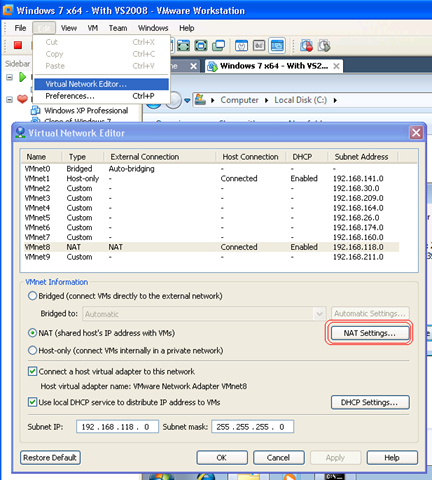Collapse the Favorites tree node
Screen dimensions: 432x480
tap(10, 99)
